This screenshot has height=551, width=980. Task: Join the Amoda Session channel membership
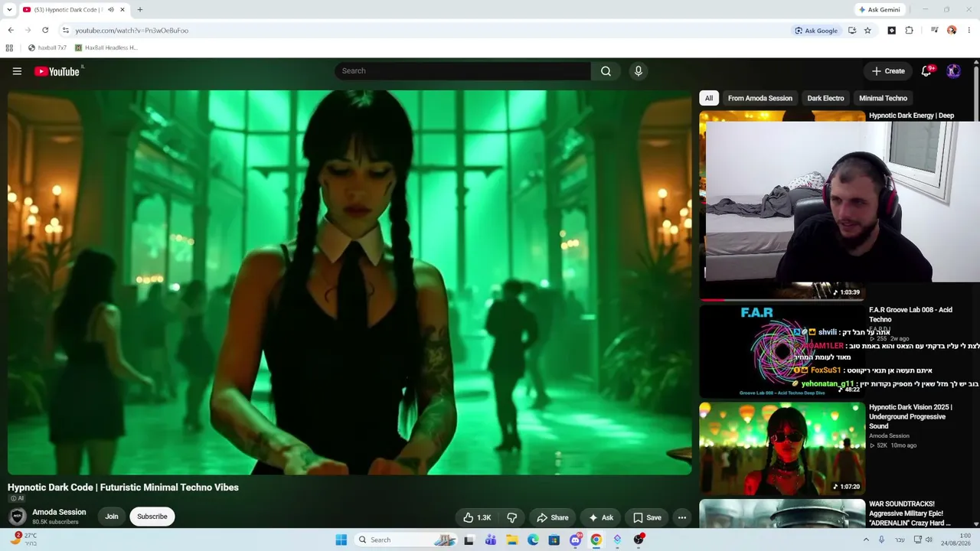[x=112, y=517]
